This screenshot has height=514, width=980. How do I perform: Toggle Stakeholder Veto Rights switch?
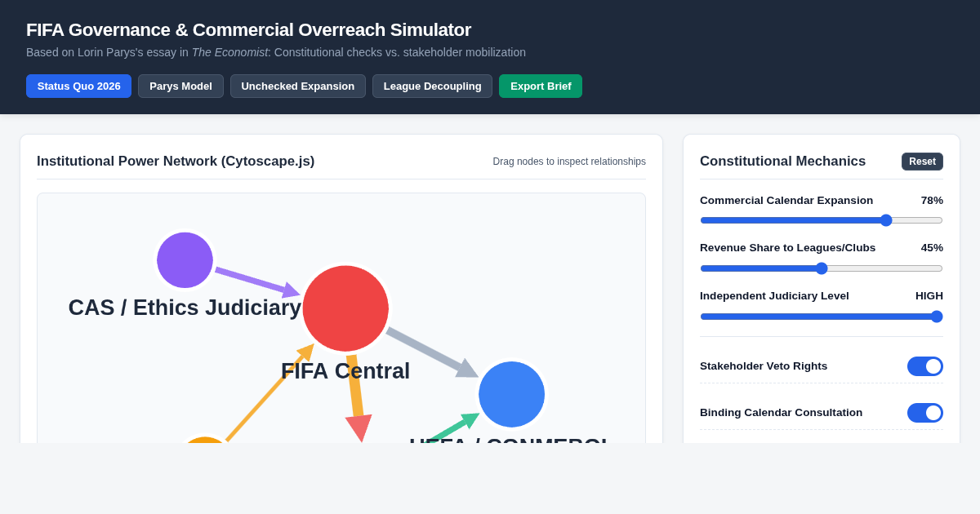pos(925,366)
